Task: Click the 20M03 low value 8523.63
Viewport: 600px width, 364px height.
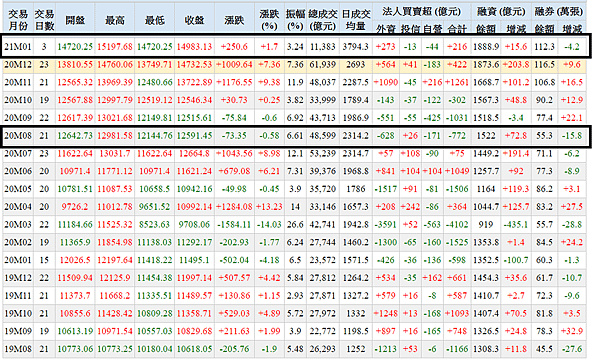Action: pos(155,225)
